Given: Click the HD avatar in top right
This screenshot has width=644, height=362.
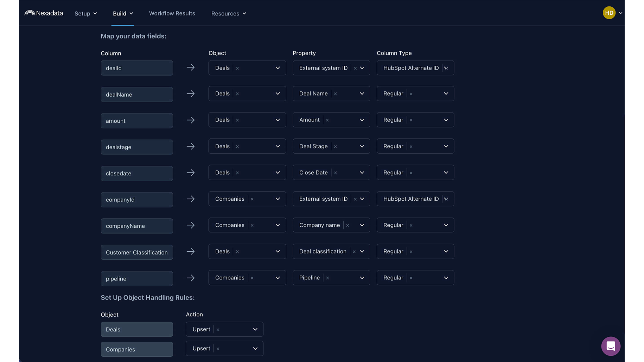Looking at the screenshot, I should coord(609,13).
